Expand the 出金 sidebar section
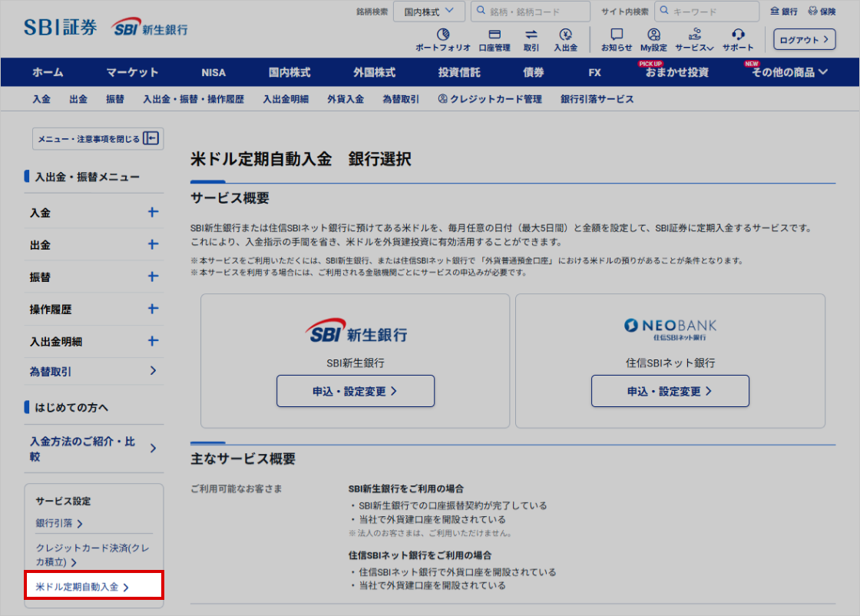 coord(153,245)
